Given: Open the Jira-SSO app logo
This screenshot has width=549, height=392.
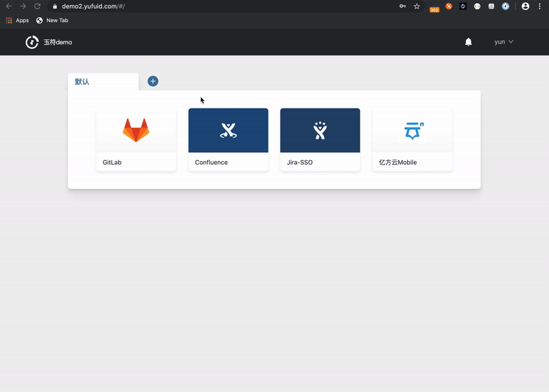Looking at the screenshot, I should (320, 130).
